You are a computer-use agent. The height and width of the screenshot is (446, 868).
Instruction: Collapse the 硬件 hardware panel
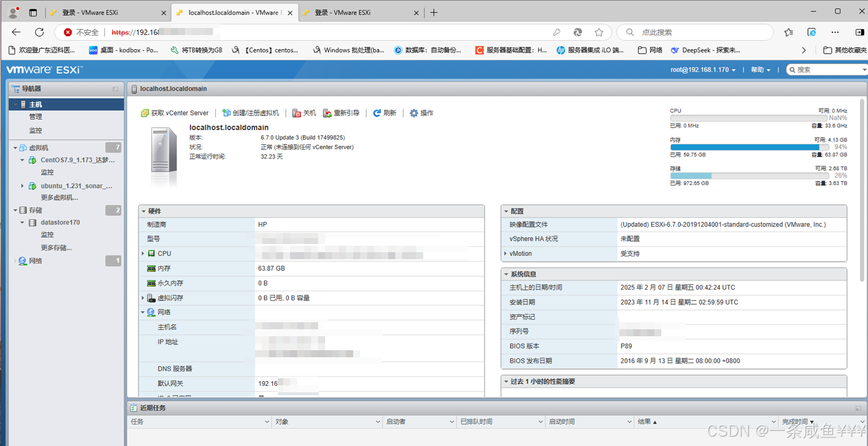click(x=144, y=211)
